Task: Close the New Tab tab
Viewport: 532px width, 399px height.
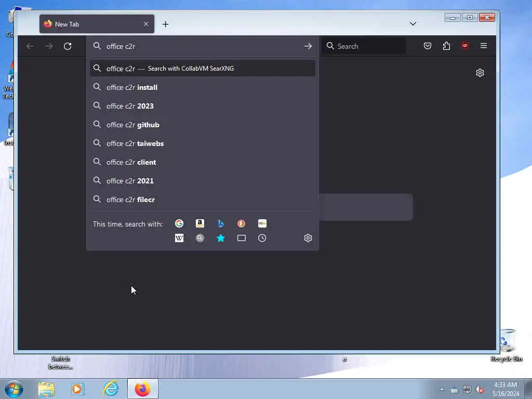Action: pos(145,24)
